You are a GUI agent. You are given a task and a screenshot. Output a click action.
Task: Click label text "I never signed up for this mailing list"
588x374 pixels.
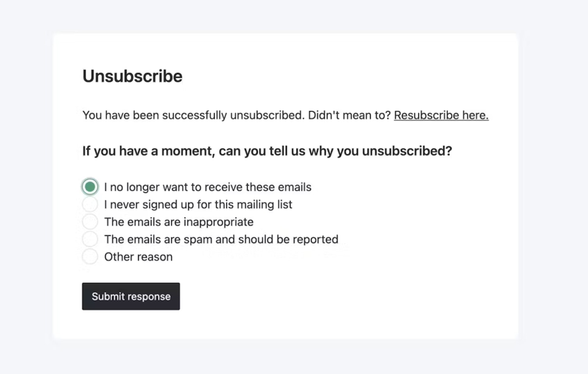(198, 204)
